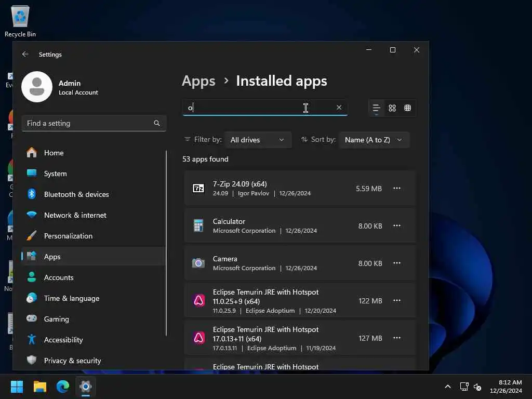
Task: Click the 53 apps found text
Action: 205,159
